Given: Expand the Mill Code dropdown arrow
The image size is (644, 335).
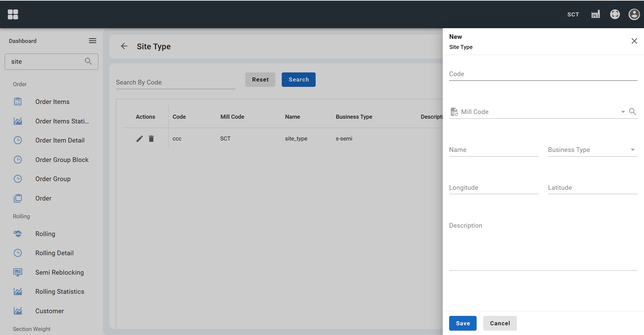Looking at the screenshot, I should click(623, 112).
